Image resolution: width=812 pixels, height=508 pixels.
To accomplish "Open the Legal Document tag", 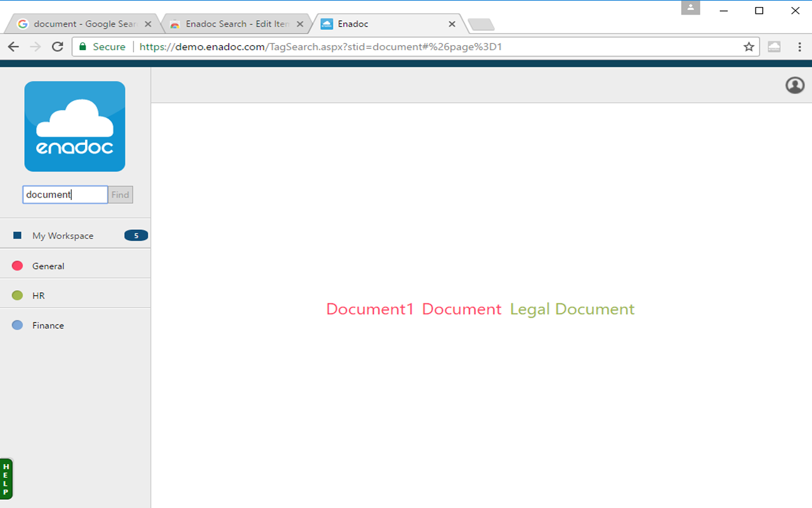I will click(572, 309).
